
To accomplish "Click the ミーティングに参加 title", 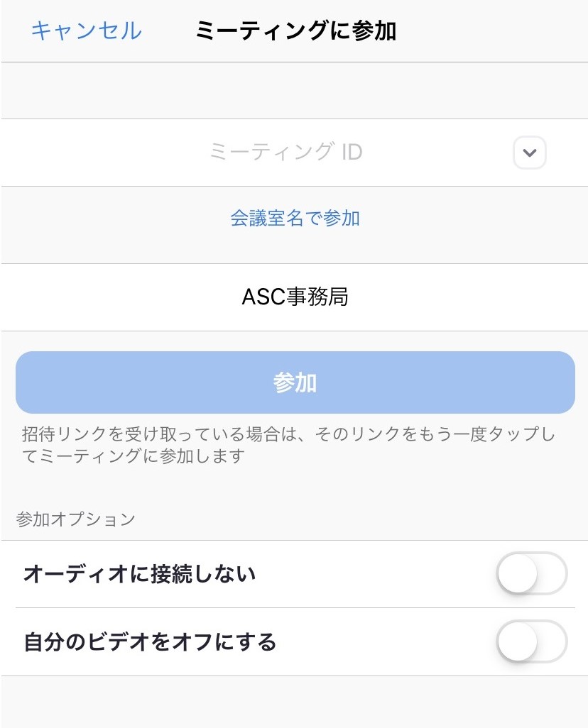I will pyautogui.click(x=295, y=31).
